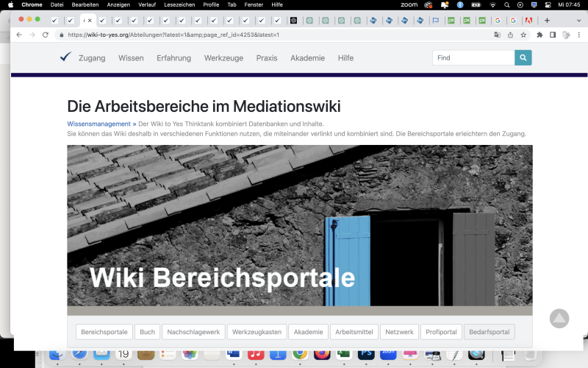Image resolution: width=588 pixels, height=368 pixels.
Task: Switch to the Werkzeugkasten tab
Action: click(257, 332)
